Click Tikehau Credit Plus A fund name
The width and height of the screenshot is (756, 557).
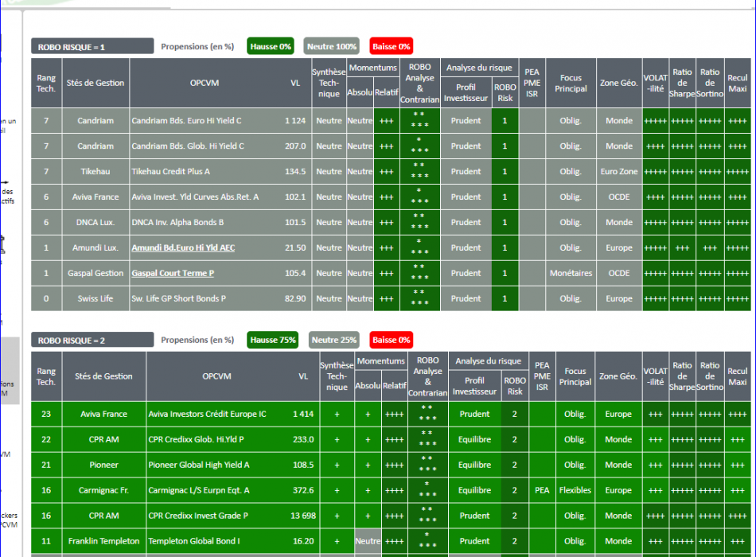click(170, 171)
